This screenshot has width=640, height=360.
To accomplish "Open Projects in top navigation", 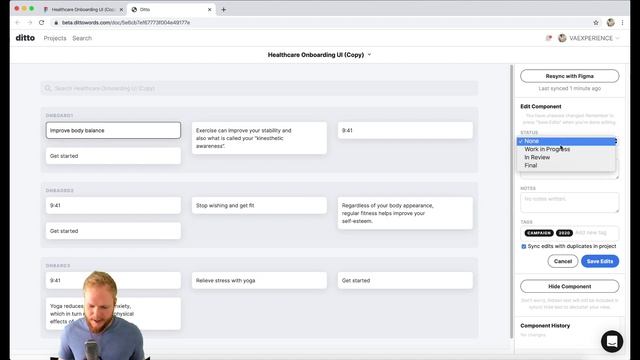I will tap(55, 38).
